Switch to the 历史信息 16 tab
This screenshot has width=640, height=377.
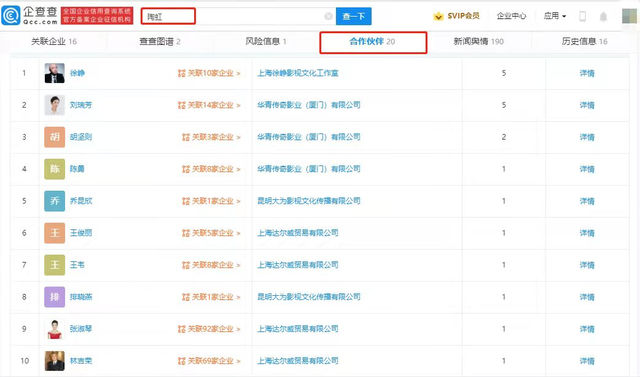click(x=584, y=41)
